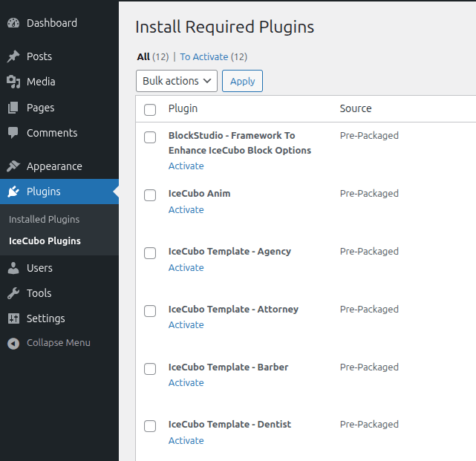Screen dimensions: 476x461
Task: Click the Comments speech bubble icon
Action: pos(13,133)
